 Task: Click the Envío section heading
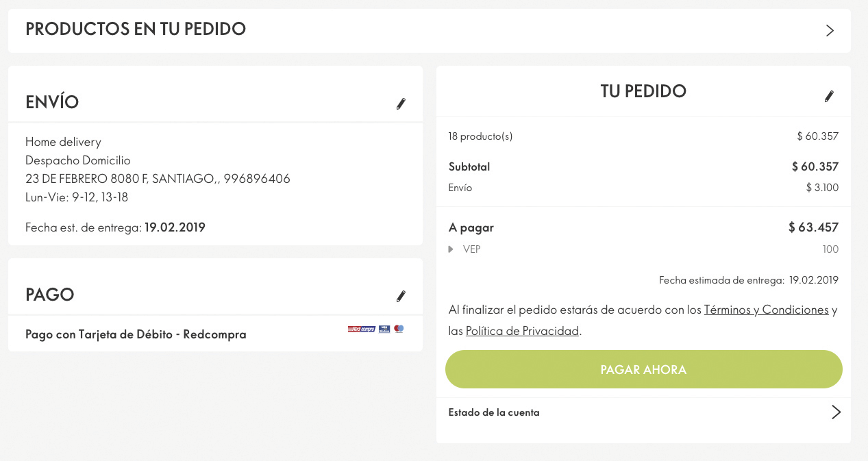tap(52, 103)
